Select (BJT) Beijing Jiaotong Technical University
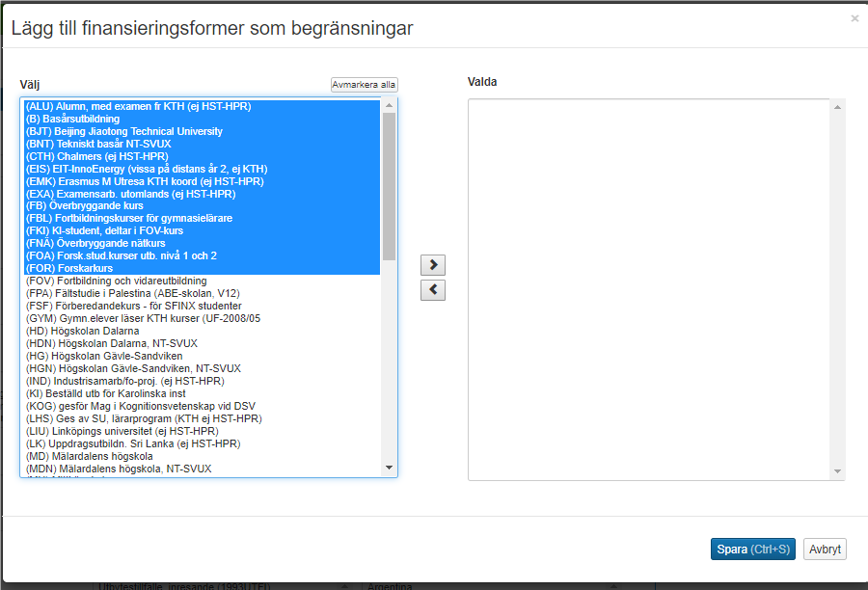The width and height of the screenshot is (868, 590). tap(123, 131)
